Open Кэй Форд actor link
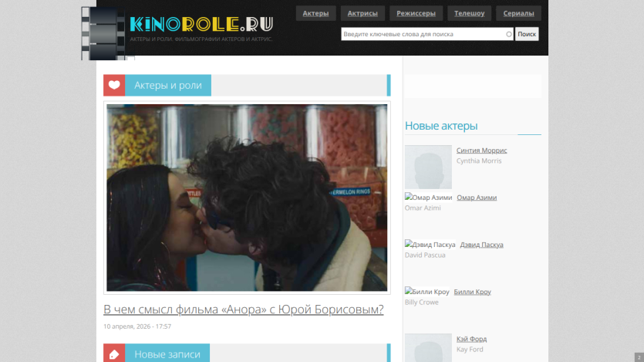644x362 pixels. coord(471,339)
